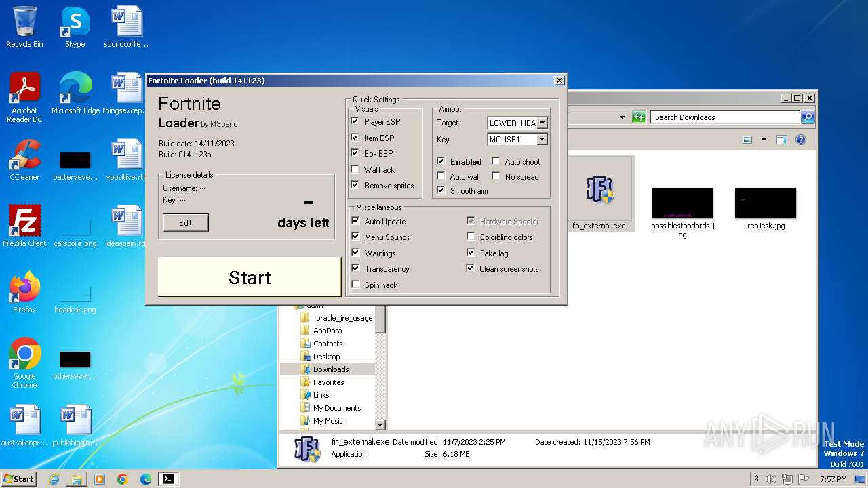Open Microsoft Edge desktop shortcut
The image size is (868, 488).
(x=75, y=94)
